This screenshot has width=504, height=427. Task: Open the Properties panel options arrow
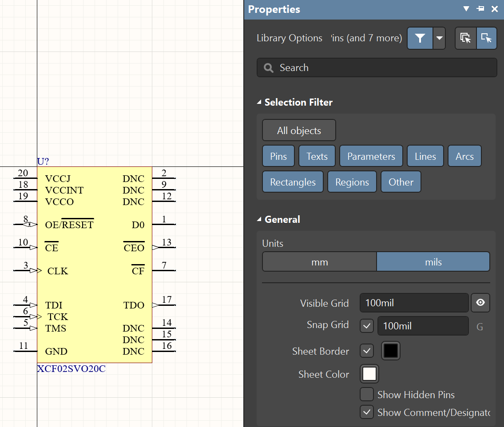(466, 9)
